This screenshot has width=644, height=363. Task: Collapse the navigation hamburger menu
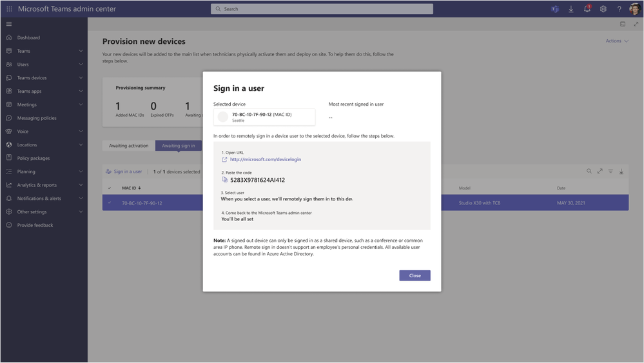pos(8,24)
